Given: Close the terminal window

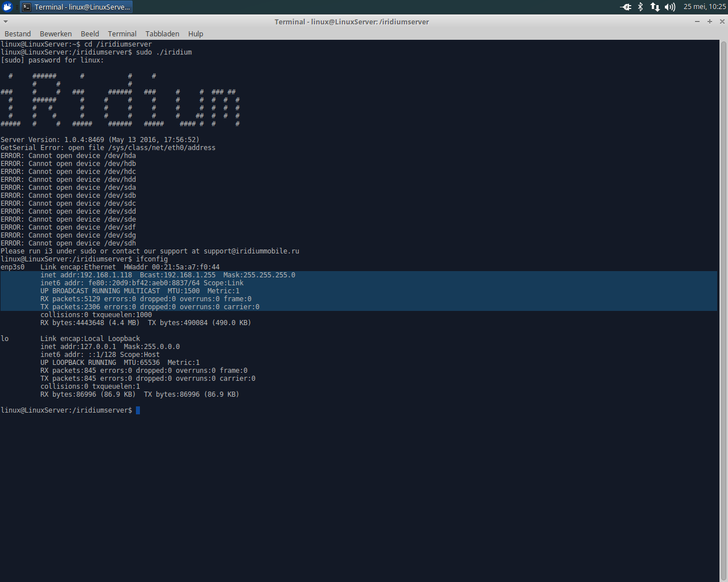Looking at the screenshot, I should pyautogui.click(x=722, y=22).
